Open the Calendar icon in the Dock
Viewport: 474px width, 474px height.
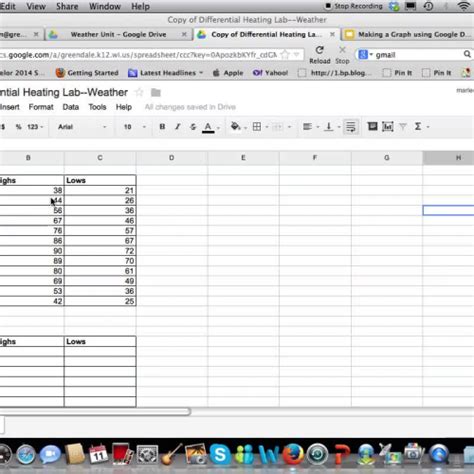(98, 454)
